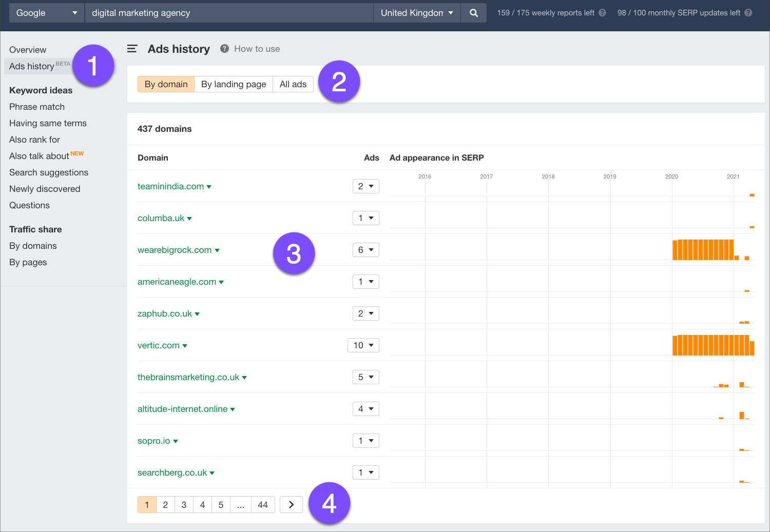Click help icon beside weekly reports left

[602, 13]
